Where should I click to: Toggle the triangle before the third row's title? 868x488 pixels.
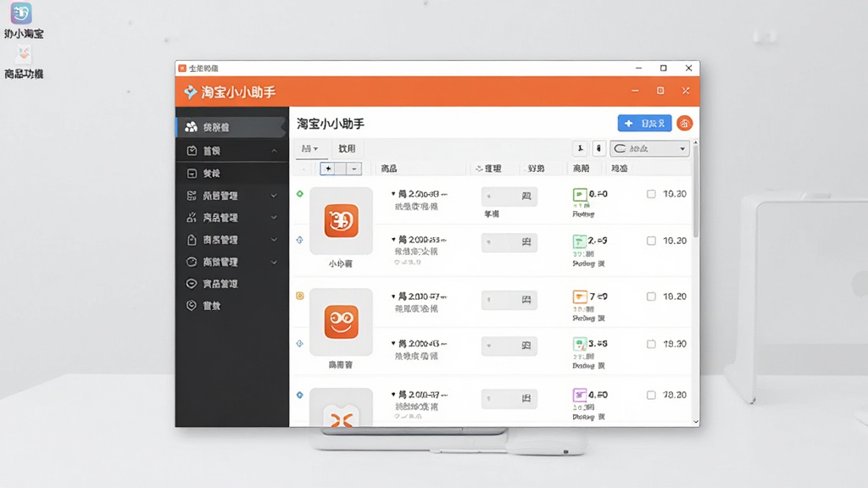point(393,297)
